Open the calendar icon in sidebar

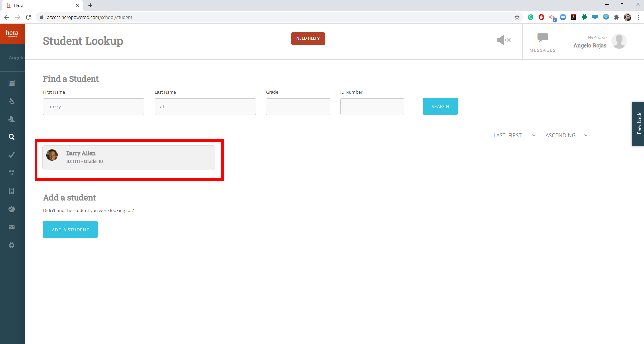[x=12, y=173]
